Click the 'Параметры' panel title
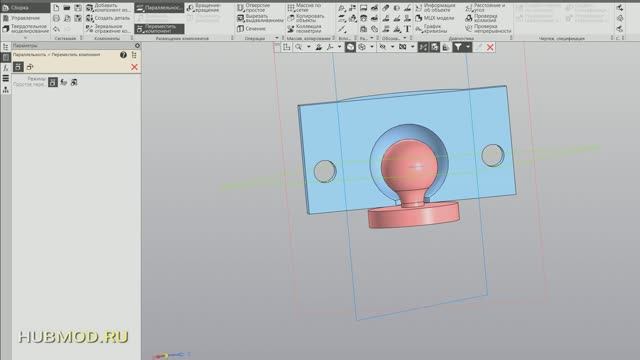 coord(25,46)
